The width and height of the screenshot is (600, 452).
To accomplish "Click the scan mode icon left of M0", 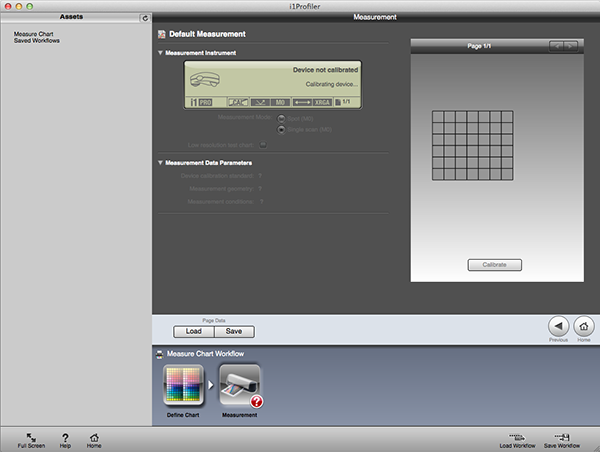I will 261,103.
